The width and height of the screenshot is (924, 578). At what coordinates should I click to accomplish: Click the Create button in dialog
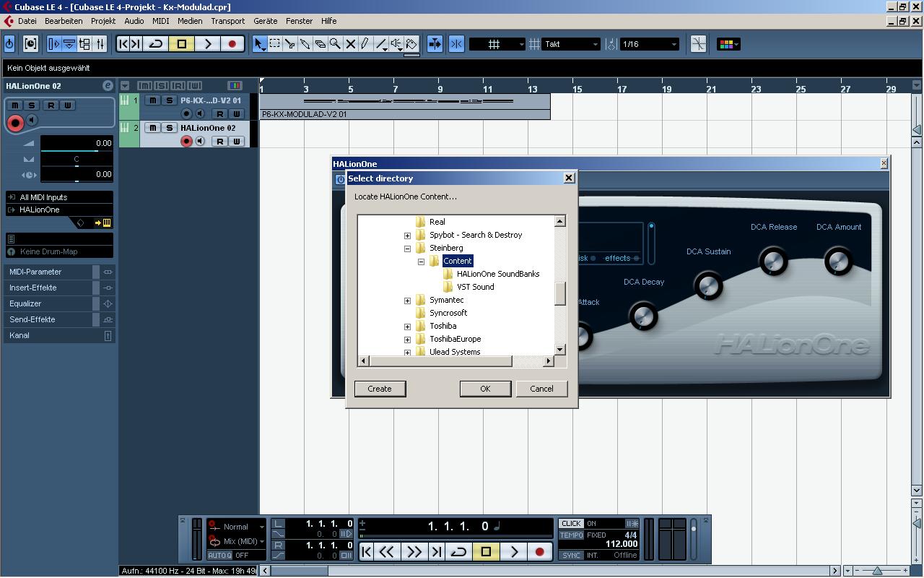tap(380, 389)
